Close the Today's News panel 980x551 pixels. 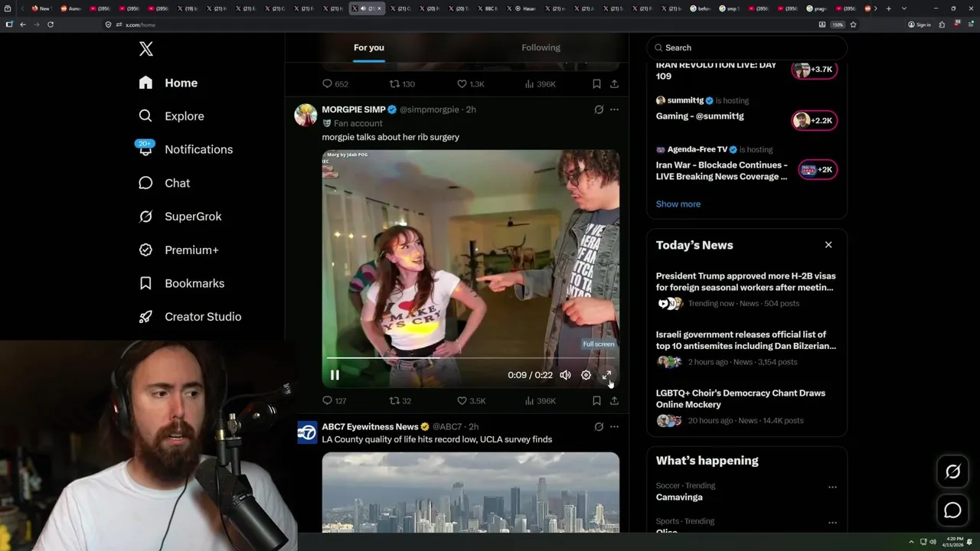click(x=828, y=245)
